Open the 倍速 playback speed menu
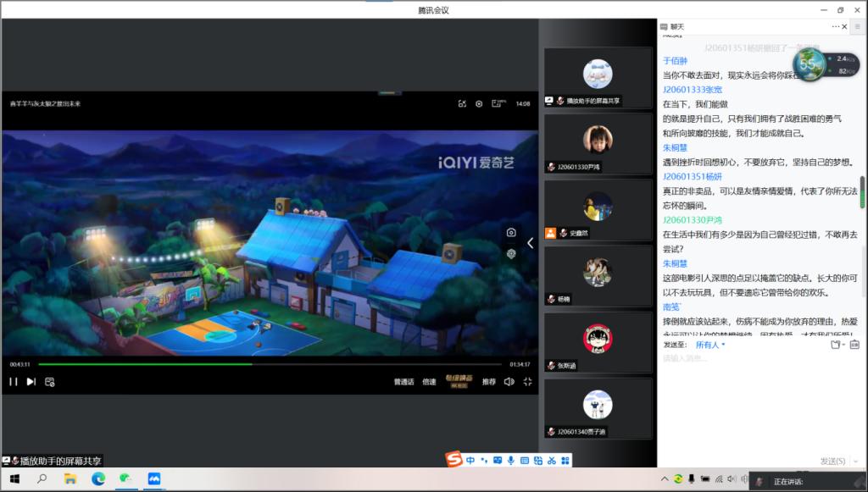 (430, 382)
